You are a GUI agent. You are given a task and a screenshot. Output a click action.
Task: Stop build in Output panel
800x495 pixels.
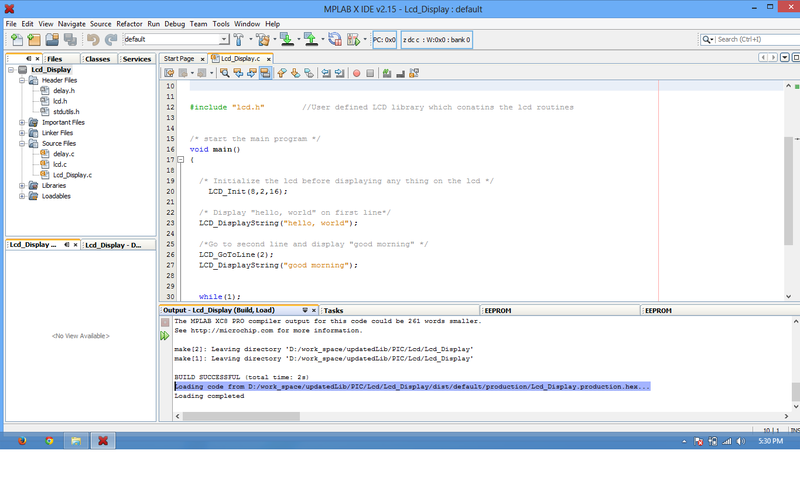tap(165, 323)
